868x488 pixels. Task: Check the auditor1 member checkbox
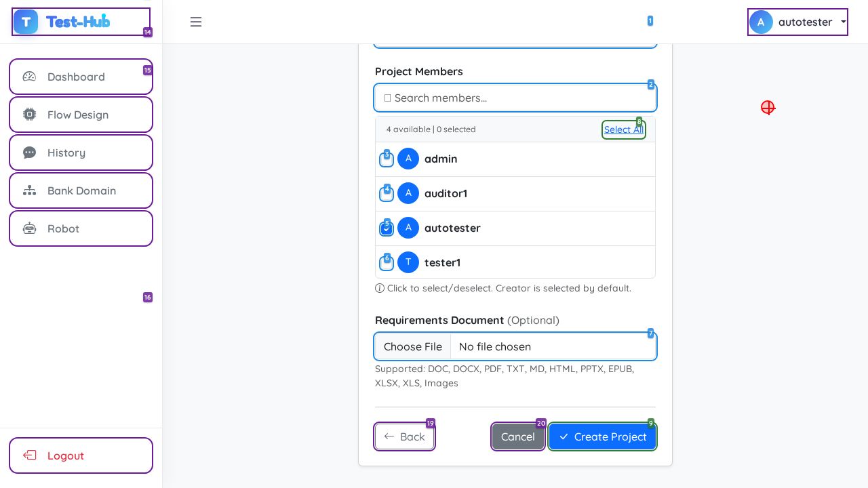click(x=387, y=195)
